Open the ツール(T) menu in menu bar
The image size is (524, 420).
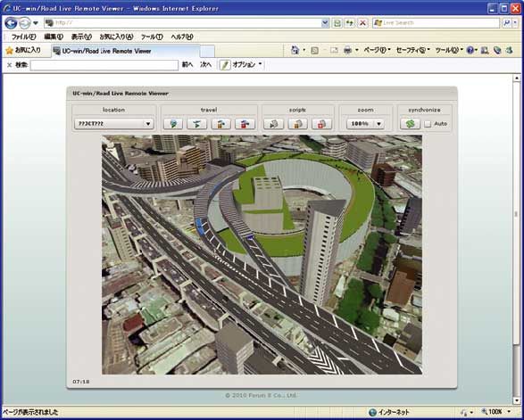pyautogui.click(x=152, y=37)
